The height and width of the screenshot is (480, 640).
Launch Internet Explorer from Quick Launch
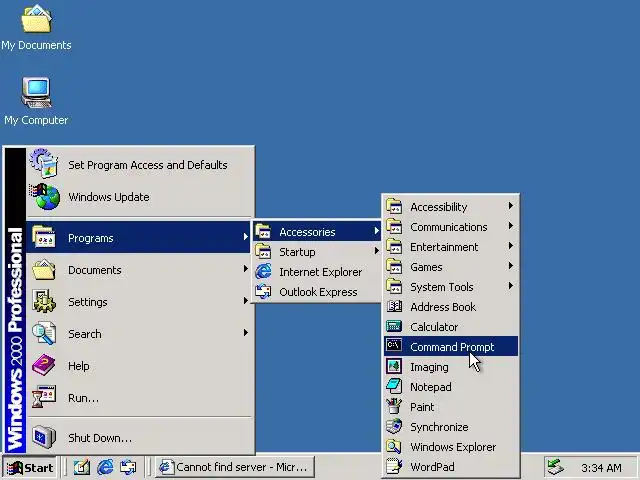[105, 467]
